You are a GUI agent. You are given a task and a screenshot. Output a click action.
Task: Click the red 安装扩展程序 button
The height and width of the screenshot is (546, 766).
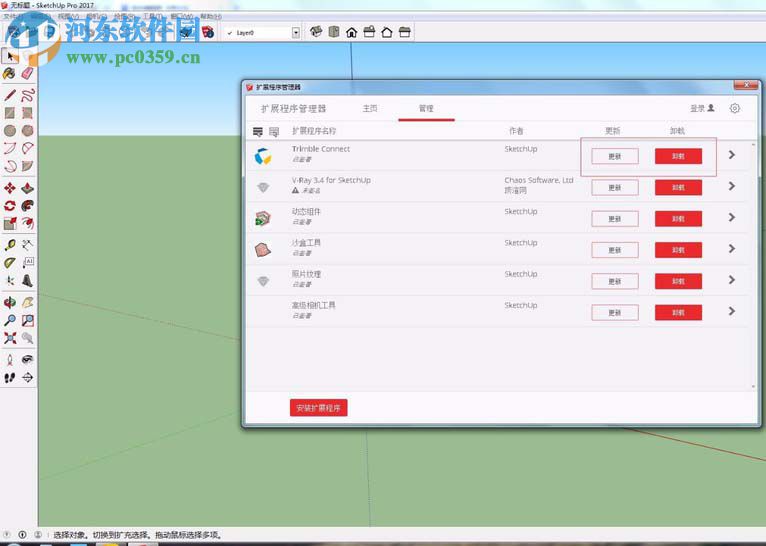click(319, 408)
